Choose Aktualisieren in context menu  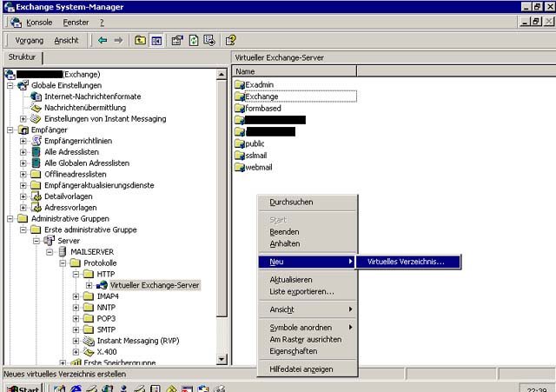click(307, 280)
